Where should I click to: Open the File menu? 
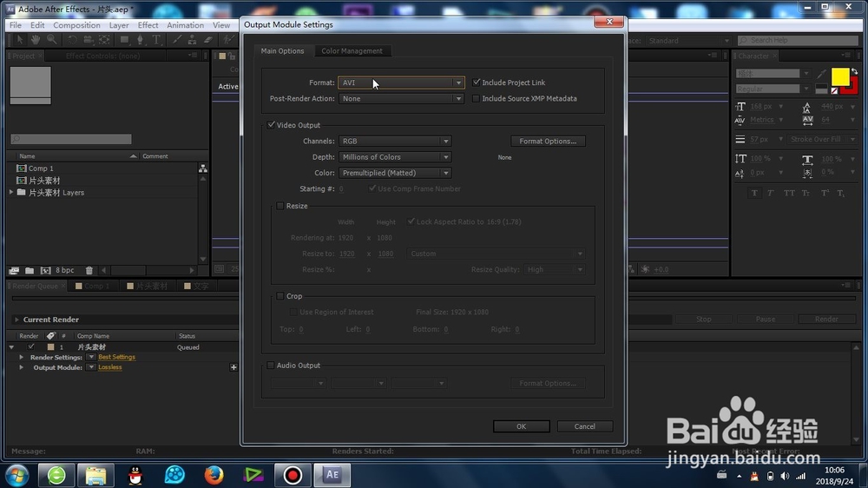click(x=16, y=25)
